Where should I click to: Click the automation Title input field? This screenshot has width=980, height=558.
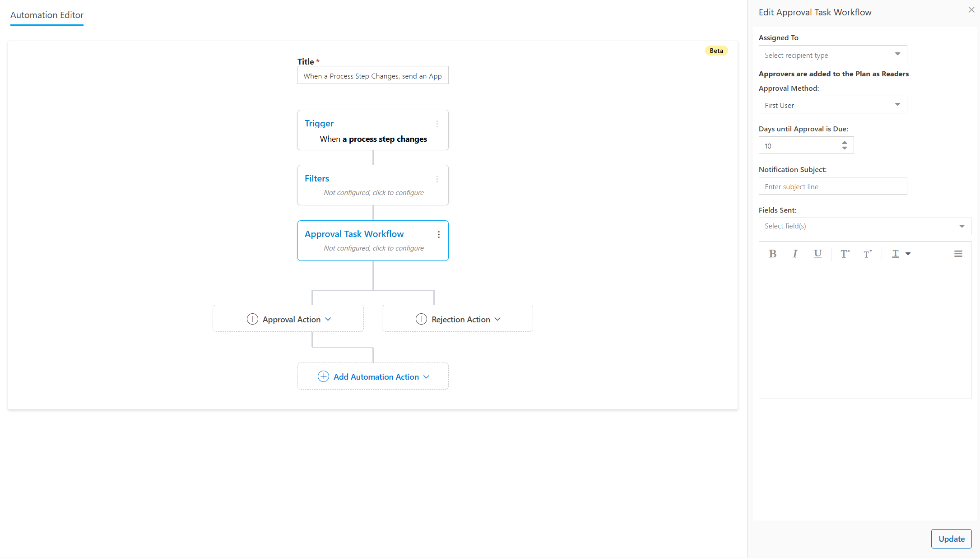coord(373,75)
